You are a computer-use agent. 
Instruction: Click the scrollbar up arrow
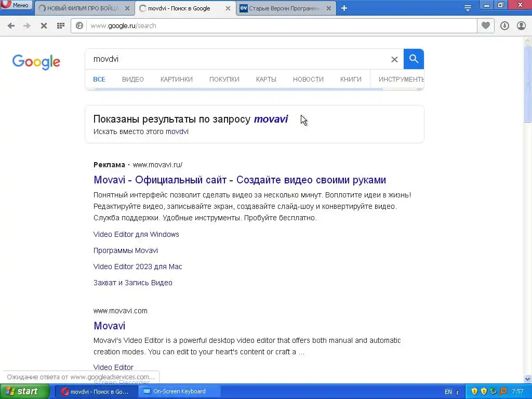tap(528, 42)
